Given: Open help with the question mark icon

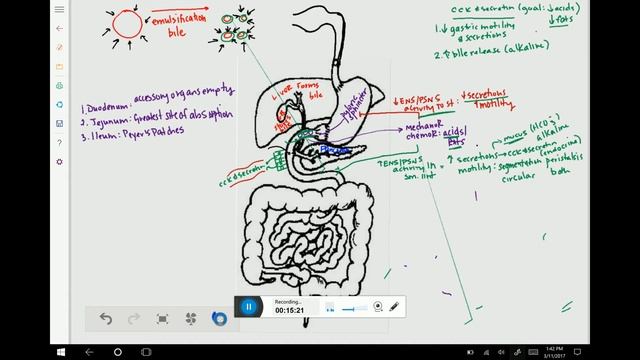Looking at the screenshot, I should tap(60, 143).
